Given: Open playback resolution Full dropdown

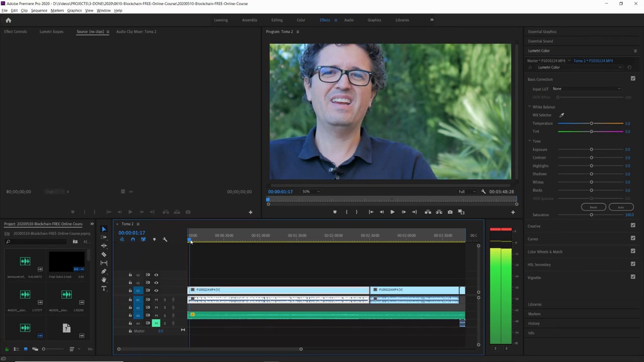Looking at the screenshot, I should click(x=466, y=192).
